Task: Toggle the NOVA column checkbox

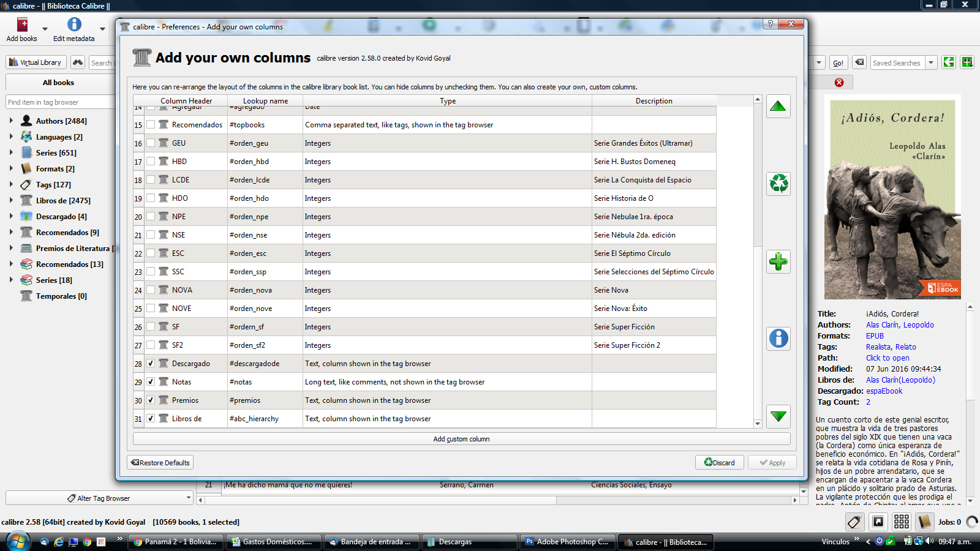Action: pyautogui.click(x=151, y=290)
